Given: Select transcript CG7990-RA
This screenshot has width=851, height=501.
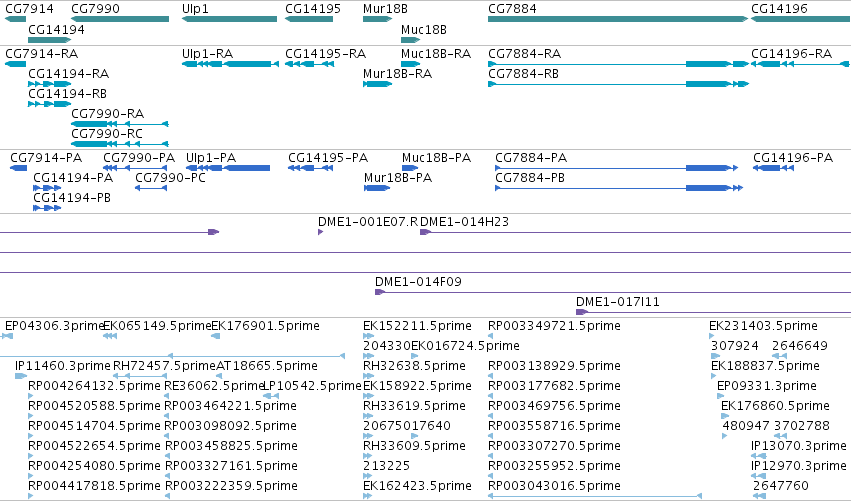Looking at the screenshot, I should [108, 114].
